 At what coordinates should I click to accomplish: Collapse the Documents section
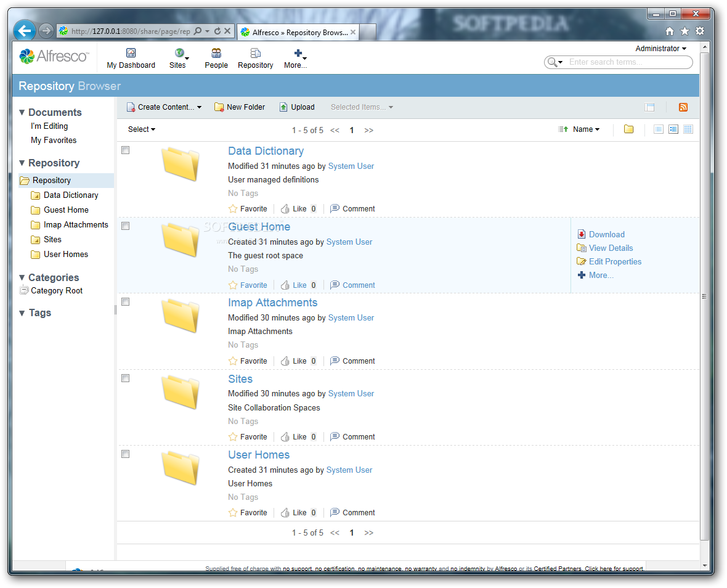(22, 112)
